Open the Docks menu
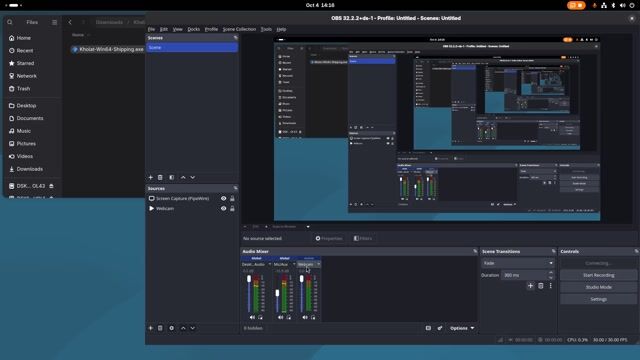 click(x=193, y=29)
